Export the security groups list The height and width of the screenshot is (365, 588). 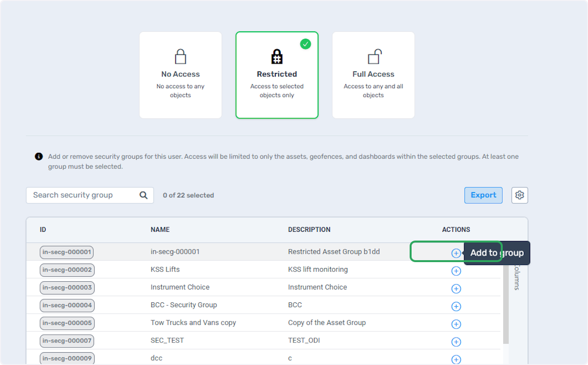pyautogui.click(x=483, y=195)
